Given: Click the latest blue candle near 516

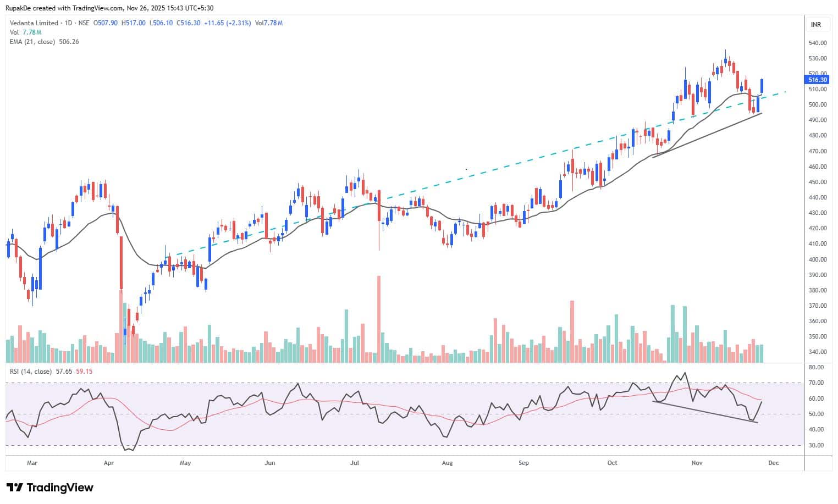Looking at the screenshot, I should click(x=762, y=86).
